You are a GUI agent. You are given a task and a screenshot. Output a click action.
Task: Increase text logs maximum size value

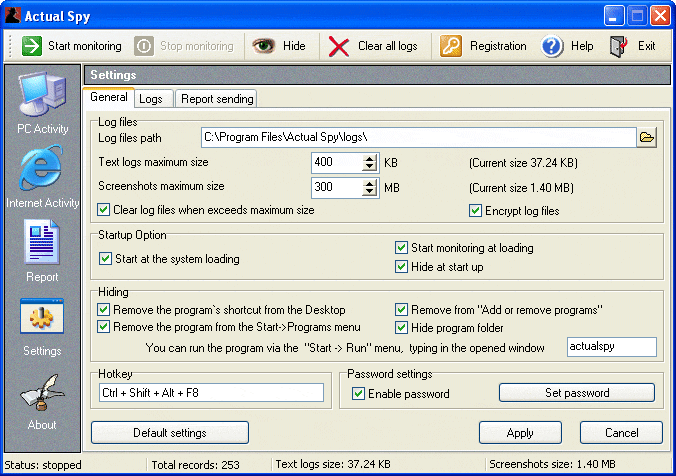[371, 158]
